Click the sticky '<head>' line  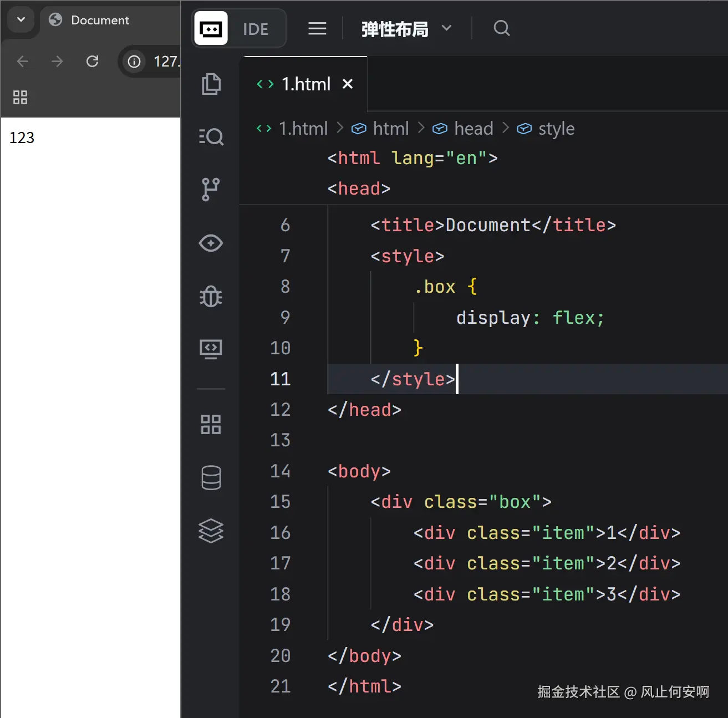click(x=359, y=189)
